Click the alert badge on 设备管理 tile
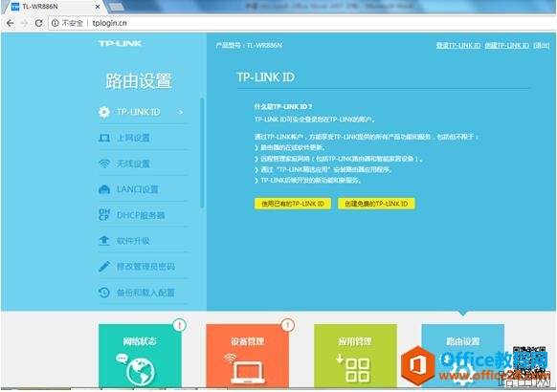This screenshot has height=392, width=557. tap(288, 325)
